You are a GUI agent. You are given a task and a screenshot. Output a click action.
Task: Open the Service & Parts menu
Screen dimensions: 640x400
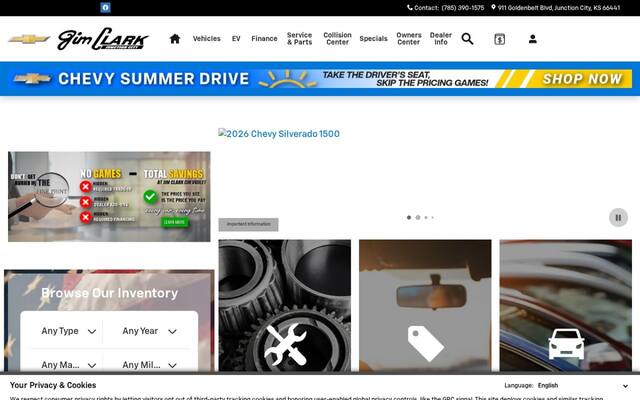299,39
